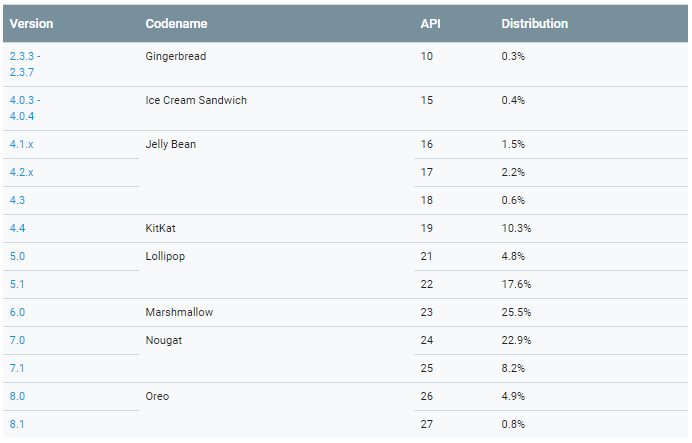Select the Distribution column header
The image size is (692, 443).
tap(534, 24)
